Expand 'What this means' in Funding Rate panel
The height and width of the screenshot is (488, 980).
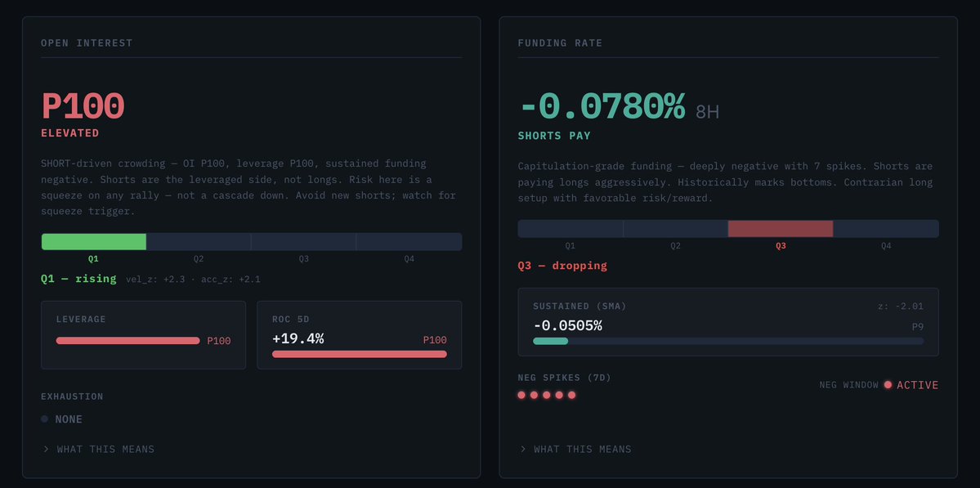point(582,449)
